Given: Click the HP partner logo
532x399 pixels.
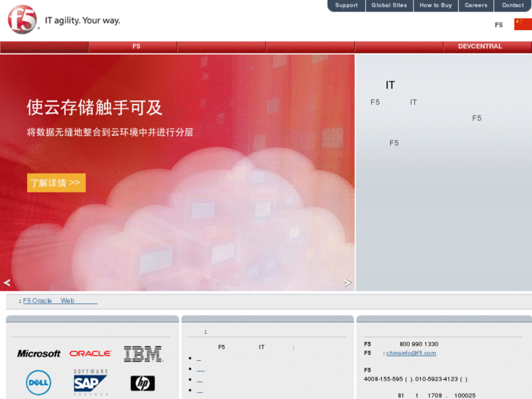Looking at the screenshot, I should pyautogui.click(x=143, y=384).
